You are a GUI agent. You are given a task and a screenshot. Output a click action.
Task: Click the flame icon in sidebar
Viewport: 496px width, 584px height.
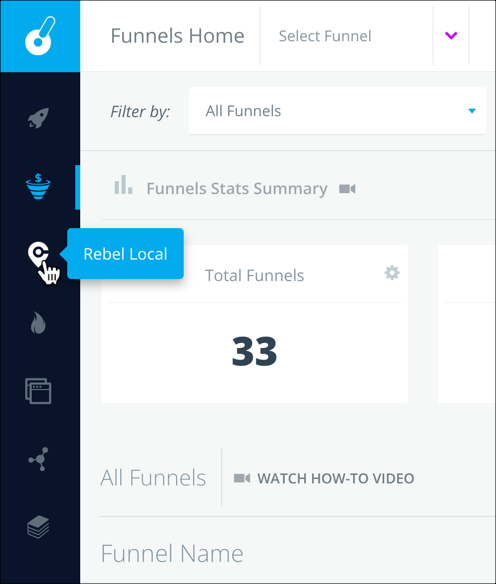click(x=38, y=323)
